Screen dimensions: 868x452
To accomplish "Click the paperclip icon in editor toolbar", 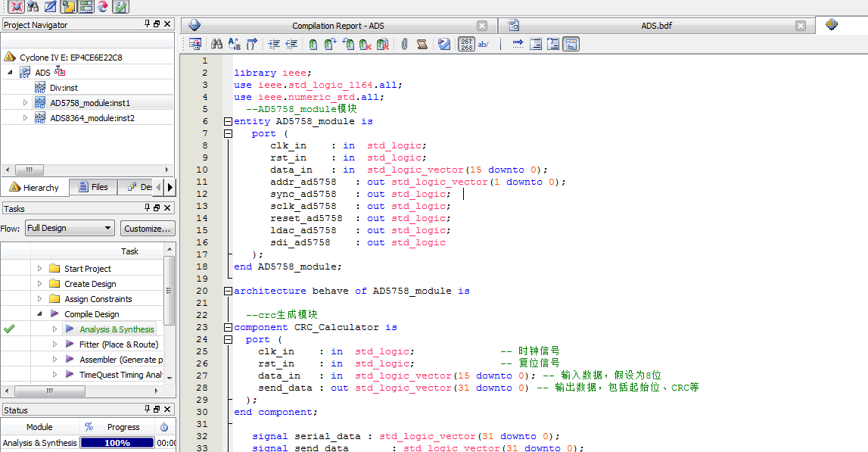I will pyautogui.click(x=404, y=44).
